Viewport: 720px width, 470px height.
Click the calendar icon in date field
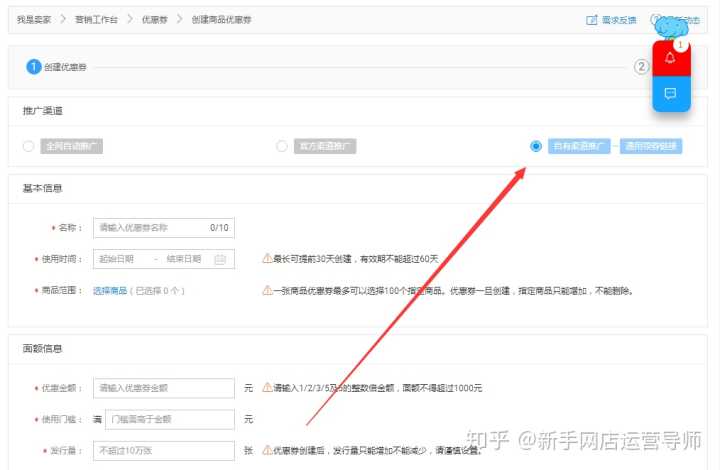click(220, 259)
